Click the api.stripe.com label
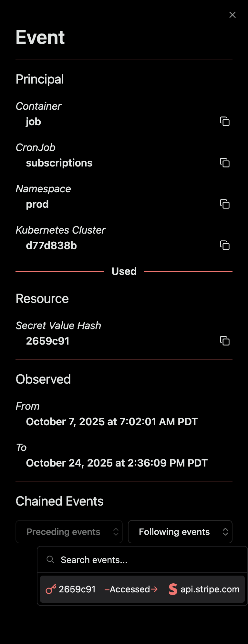This screenshot has height=644, width=248. point(209,589)
